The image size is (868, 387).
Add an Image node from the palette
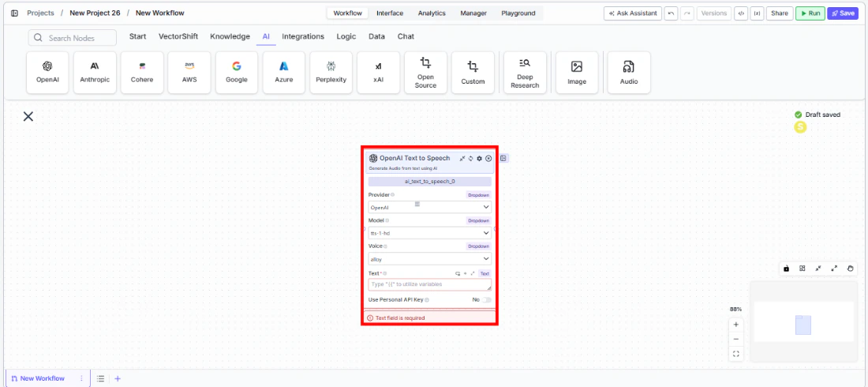[577, 73]
